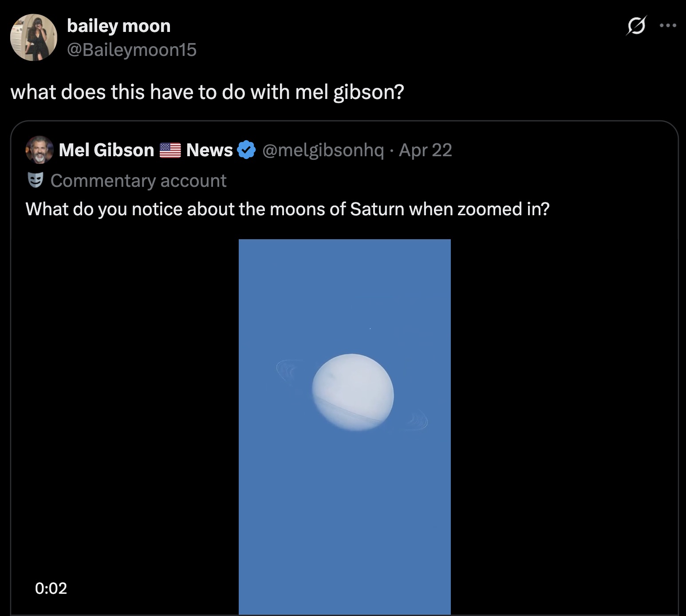
Task: Click the Apr 22 timestamp
Action: (425, 150)
